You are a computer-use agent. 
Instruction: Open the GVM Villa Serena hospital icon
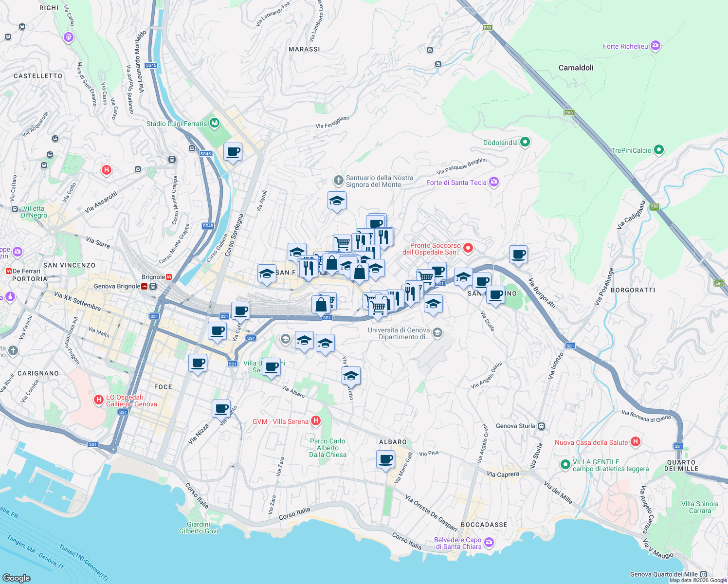[316, 421]
